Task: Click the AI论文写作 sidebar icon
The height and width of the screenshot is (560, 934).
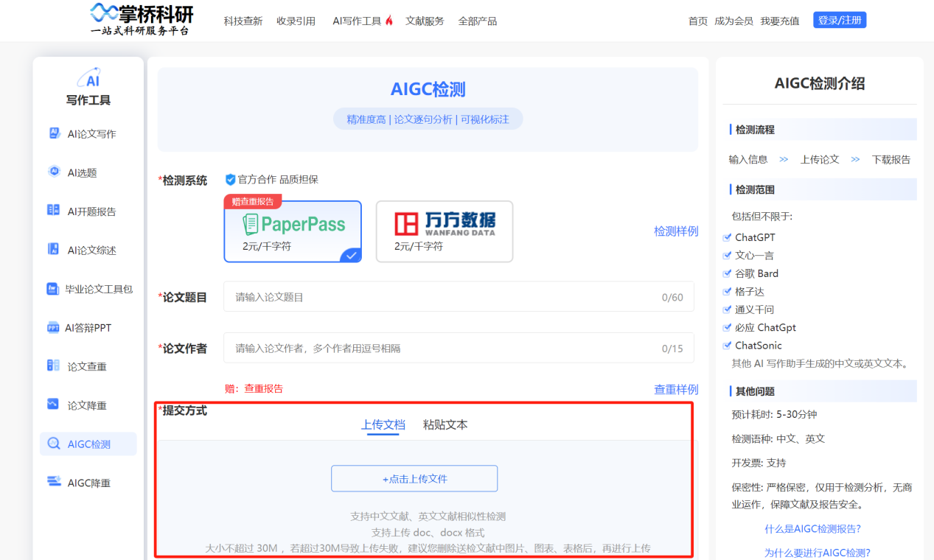Action: (x=55, y=133)
